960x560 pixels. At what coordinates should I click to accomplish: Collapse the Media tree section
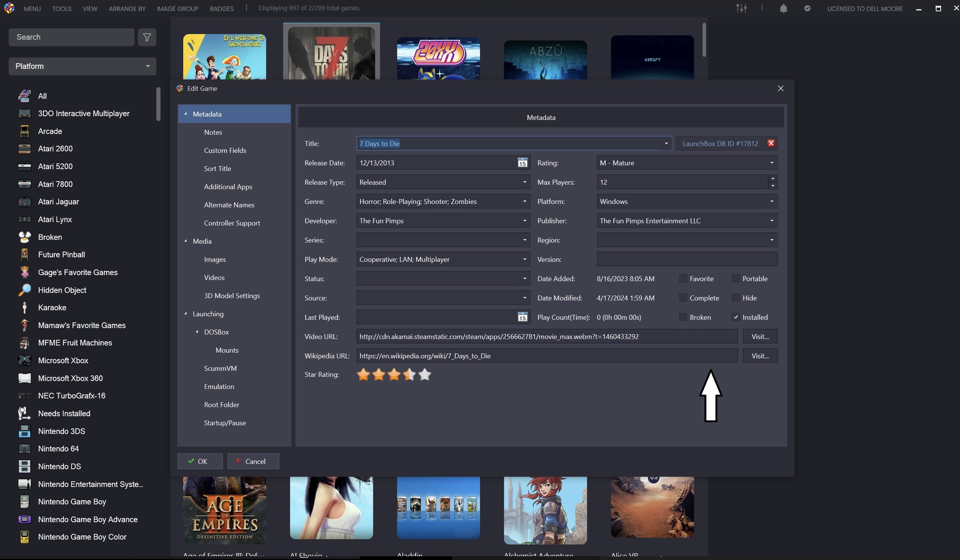185,241
